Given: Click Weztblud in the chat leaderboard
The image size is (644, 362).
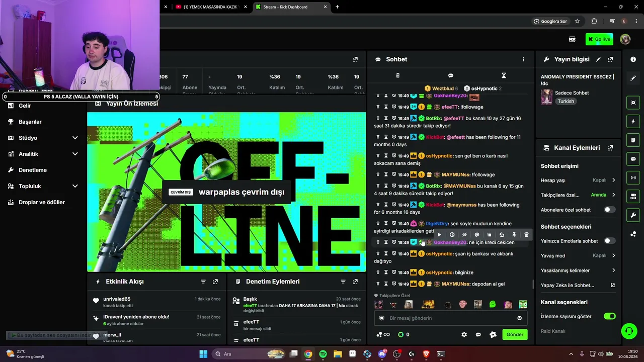Looking at the screenshot, I should 443,88.
